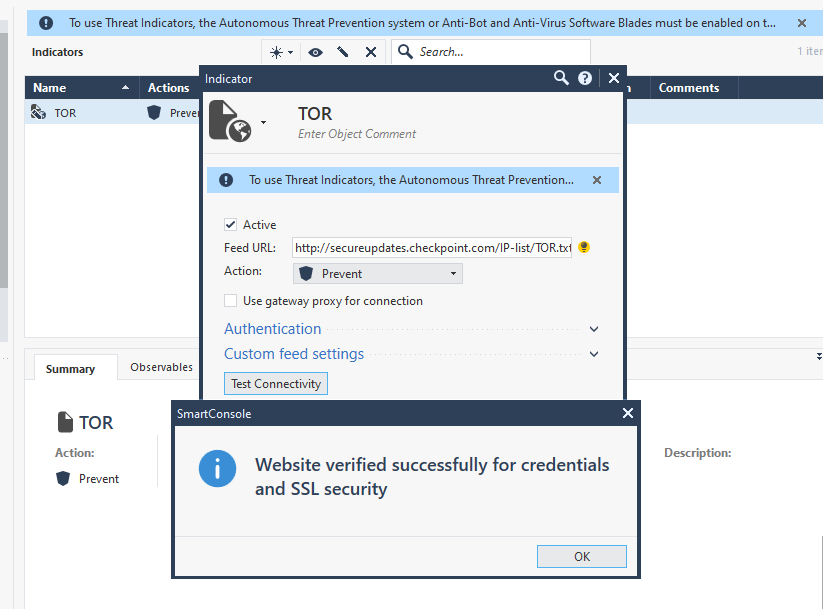Click the yellow hint icon beside Feed URL

(583, 247)
